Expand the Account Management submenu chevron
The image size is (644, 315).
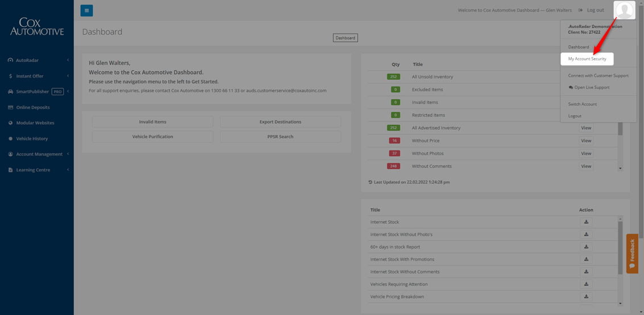[68, 154]
